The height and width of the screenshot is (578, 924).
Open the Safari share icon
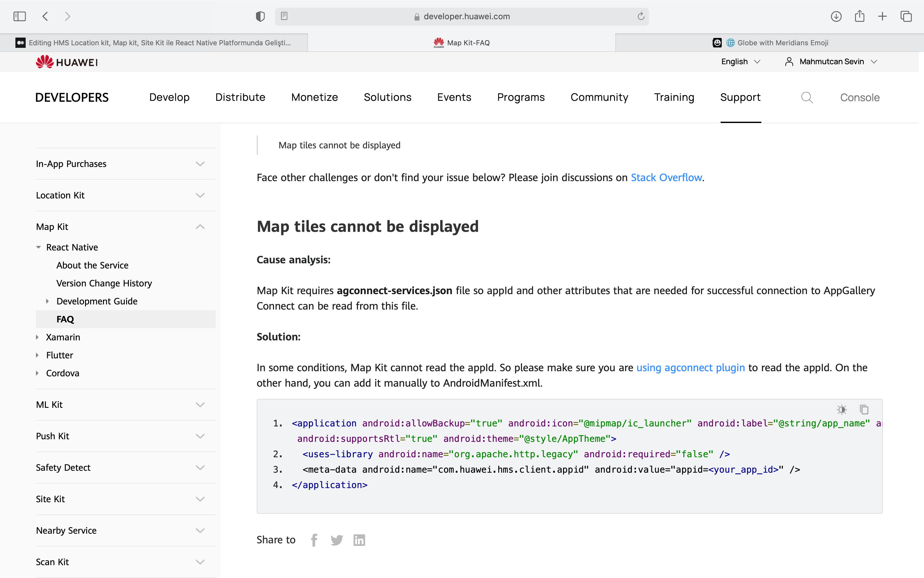(x=860, y=16)
